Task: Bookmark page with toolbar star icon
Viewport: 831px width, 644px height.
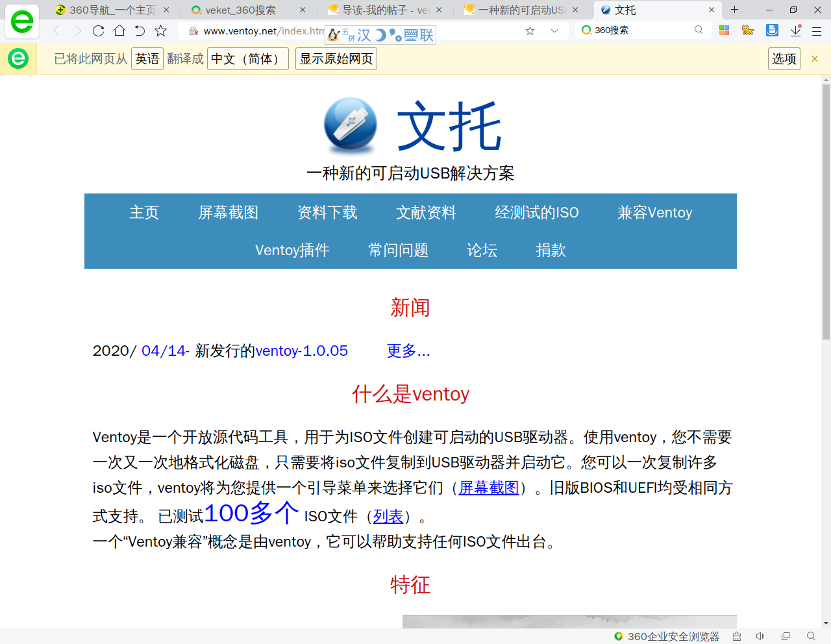Action: (x=161, y=31)
